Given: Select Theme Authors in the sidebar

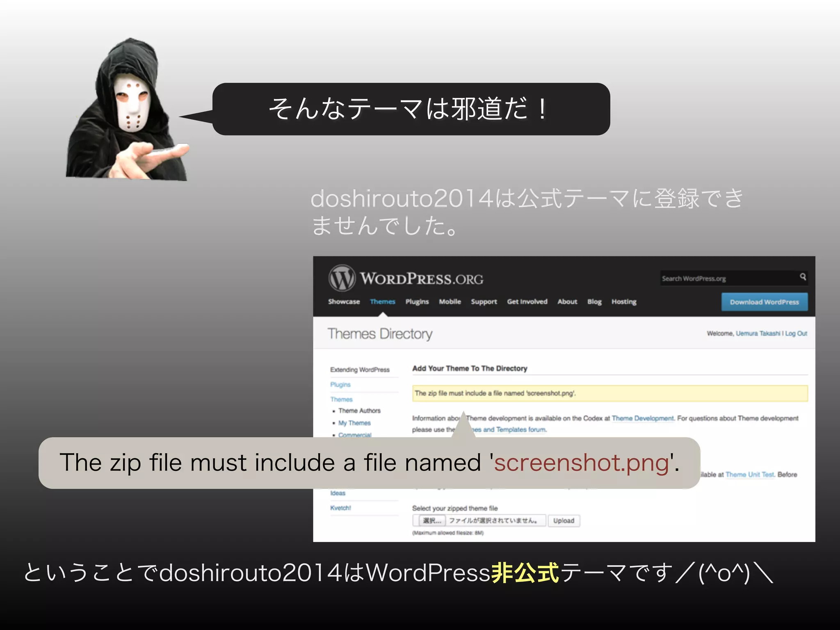Looking at the screenshot, I should point(359,411).
